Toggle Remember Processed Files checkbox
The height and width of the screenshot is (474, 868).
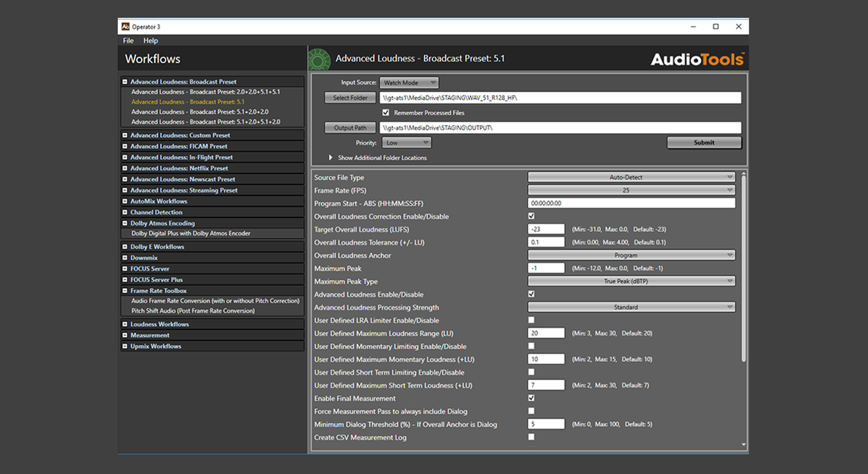coord(386,113)
